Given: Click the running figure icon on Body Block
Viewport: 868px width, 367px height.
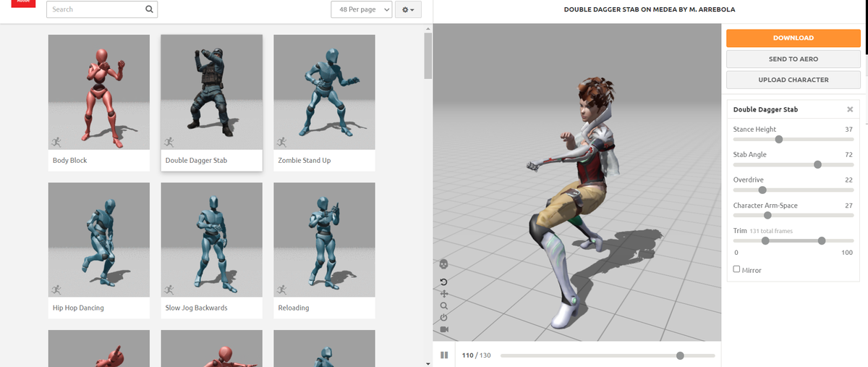Looking at the screenshot, I should coord(56,141).
